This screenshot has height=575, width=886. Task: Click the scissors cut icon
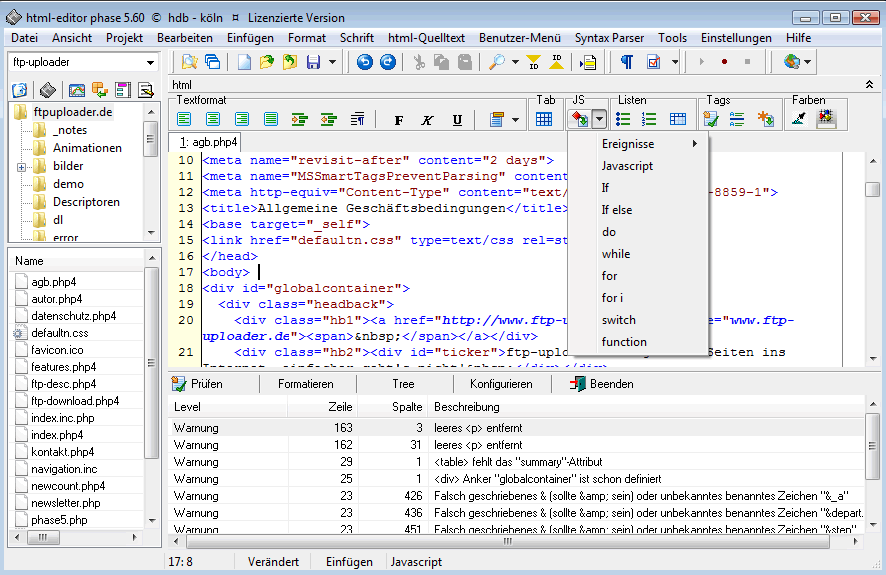pyautogui.click(x=418, y=62)
